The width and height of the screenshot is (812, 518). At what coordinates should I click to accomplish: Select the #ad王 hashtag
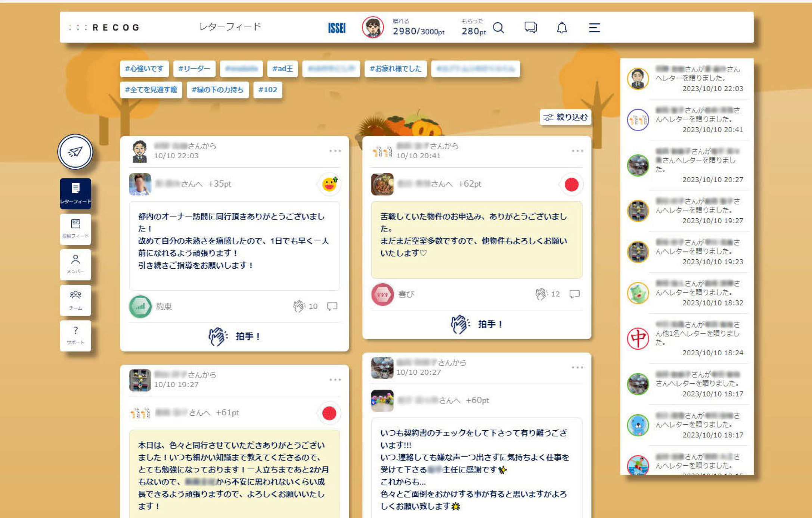pos(283,69)
